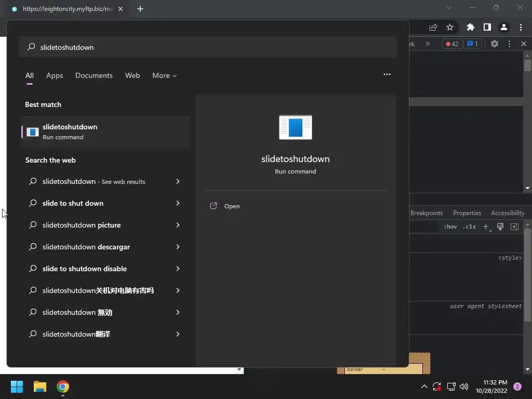Image resolution: width=532 pixels, height=399 pixels.
Task: Expand the 'slidetoshutdown翻译' chevron
Action: point(178,334)
